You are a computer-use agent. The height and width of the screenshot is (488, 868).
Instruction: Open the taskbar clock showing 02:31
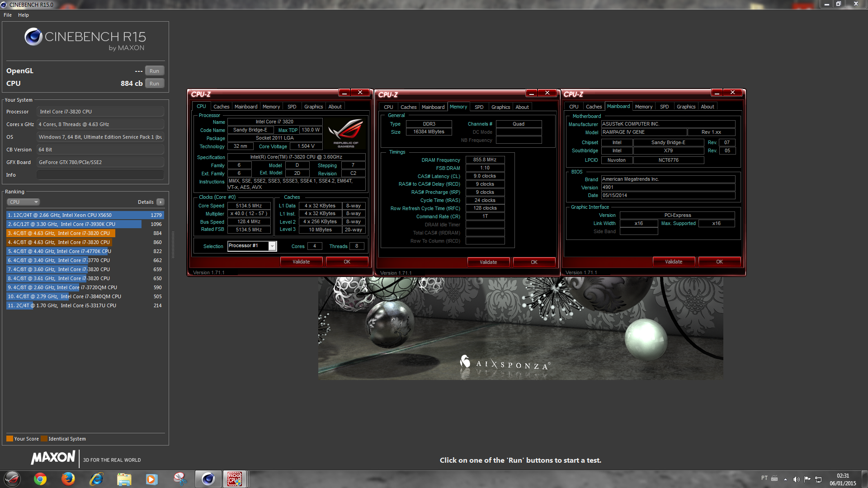(843, 479)
